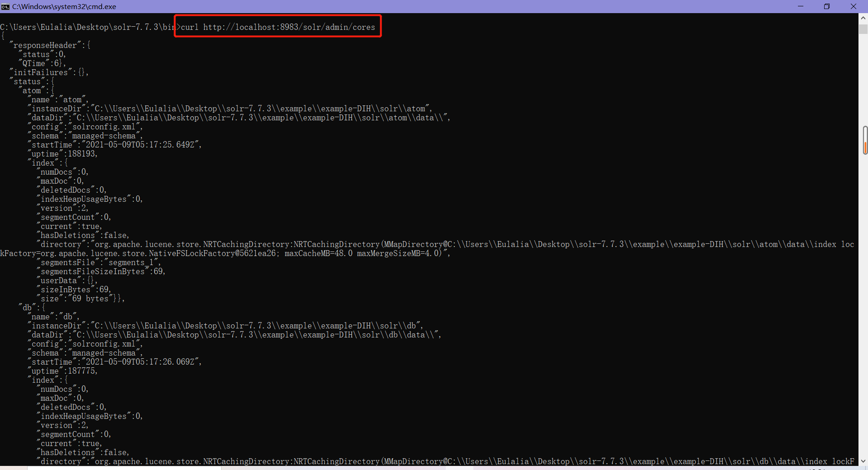Click the "uptime":187775 line
The height and width of the screenshot is (470, 868).
click(x=62, y=371)
